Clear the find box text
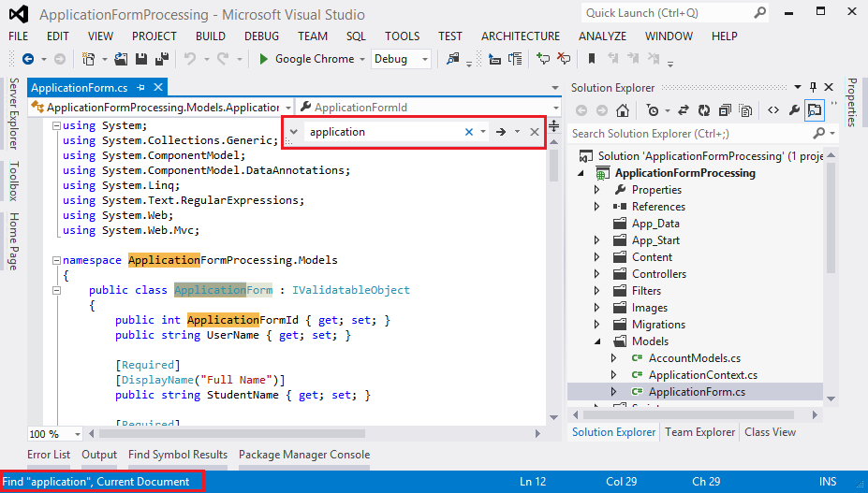The width and height of the screenshot is (868, 493). click(x=469, y=132)
